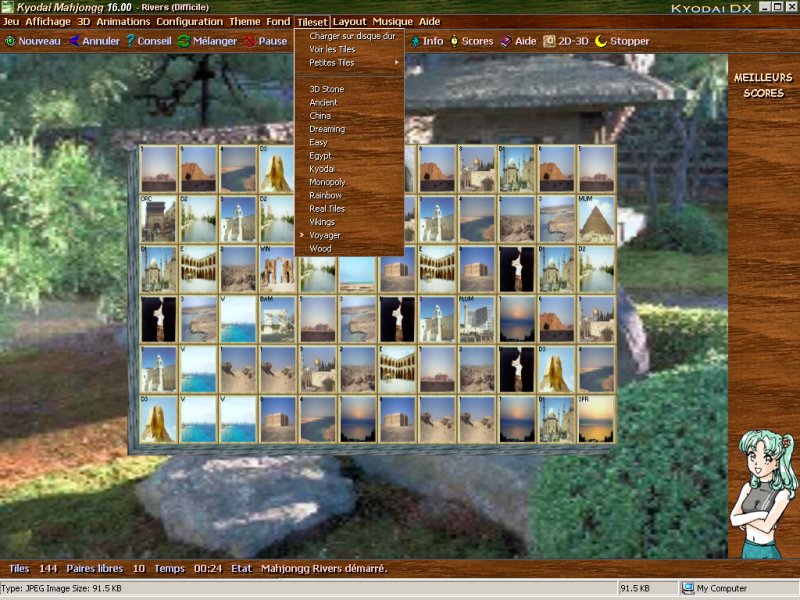Click the Annuler button label
800x600 pixels.
coord(101,41)
